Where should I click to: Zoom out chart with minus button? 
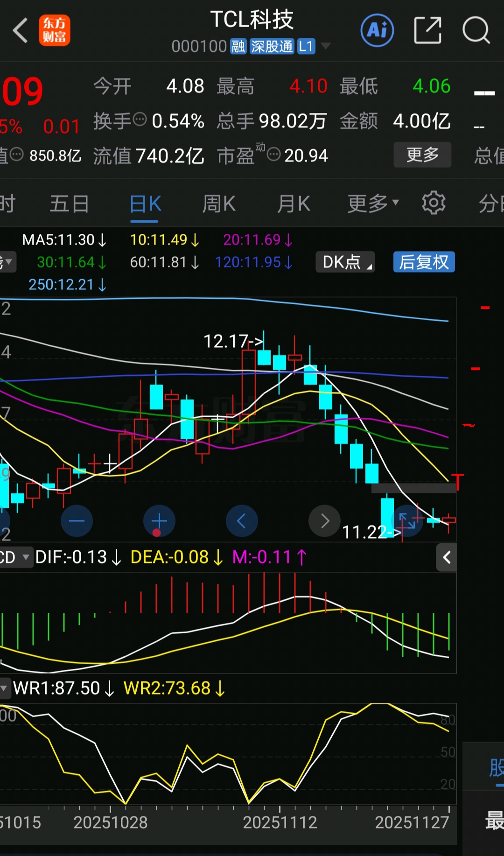(77, 521)
